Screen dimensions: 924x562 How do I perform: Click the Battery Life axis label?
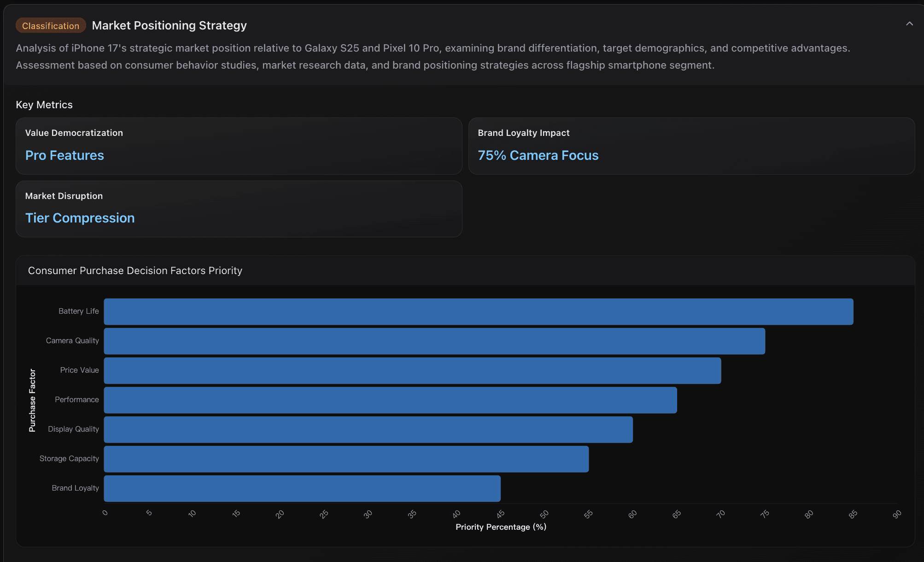coord(79,311)
